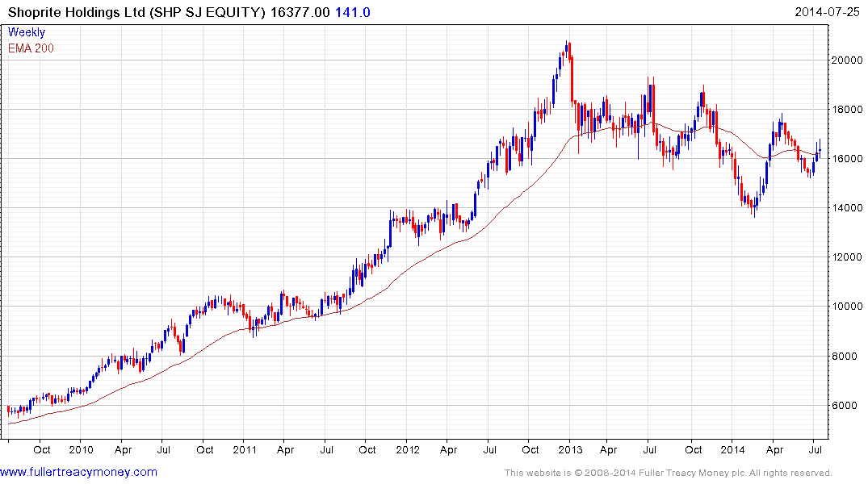This screenshot has height=484, width=868.
Task: Click the 2011 year label on time axis
Action: click(x=245, y=449)
